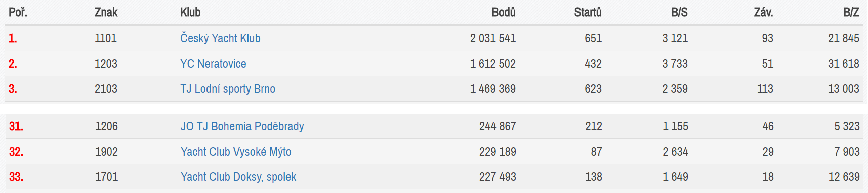Screen dimensions: 868x193
Task: Click the B/S column header
Action: 679,12
